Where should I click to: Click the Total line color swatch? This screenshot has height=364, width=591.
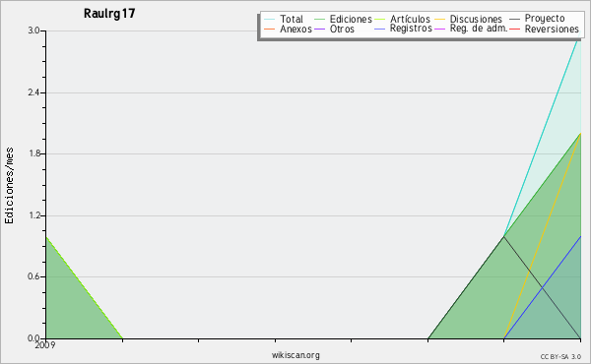click(x=270, y=19)
